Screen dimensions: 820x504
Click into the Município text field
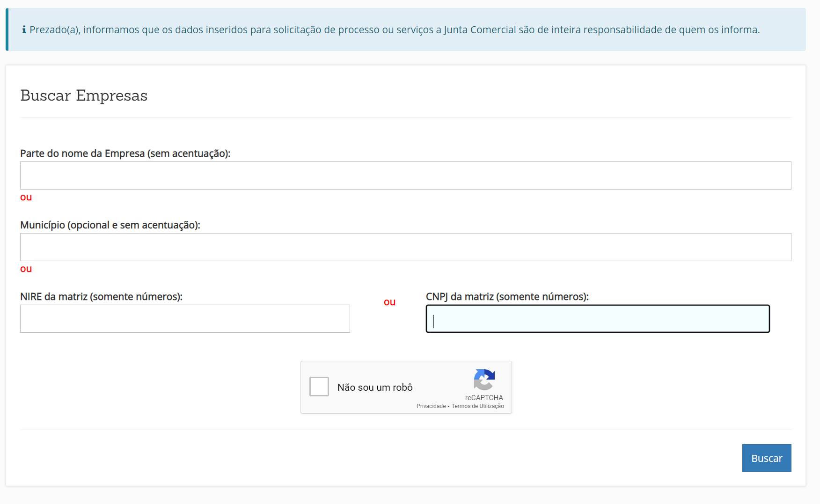click(x=405, y=247)
